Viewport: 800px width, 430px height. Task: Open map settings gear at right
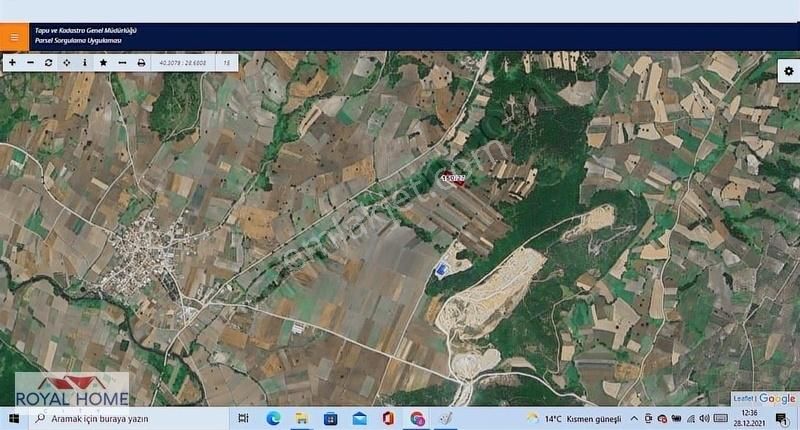pos(788,71)
